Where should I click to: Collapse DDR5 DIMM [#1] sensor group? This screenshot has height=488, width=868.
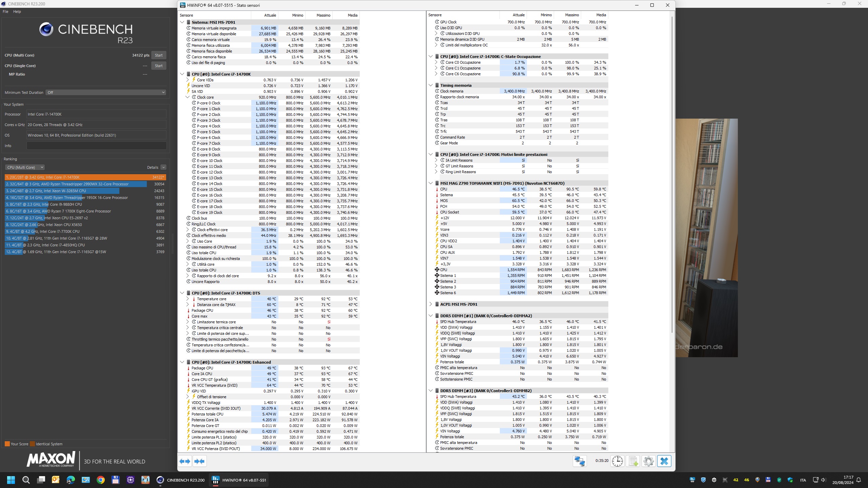(x=431, y=316)
